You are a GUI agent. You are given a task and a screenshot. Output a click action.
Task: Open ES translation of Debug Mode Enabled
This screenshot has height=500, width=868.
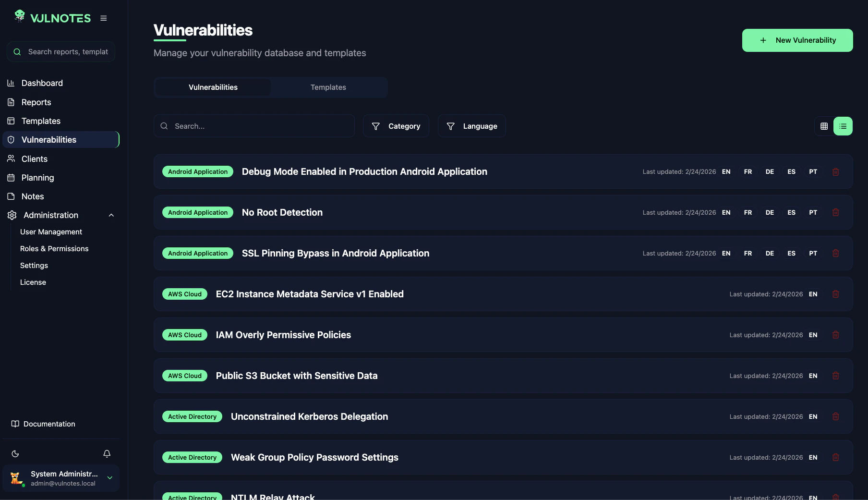[791, 171]
